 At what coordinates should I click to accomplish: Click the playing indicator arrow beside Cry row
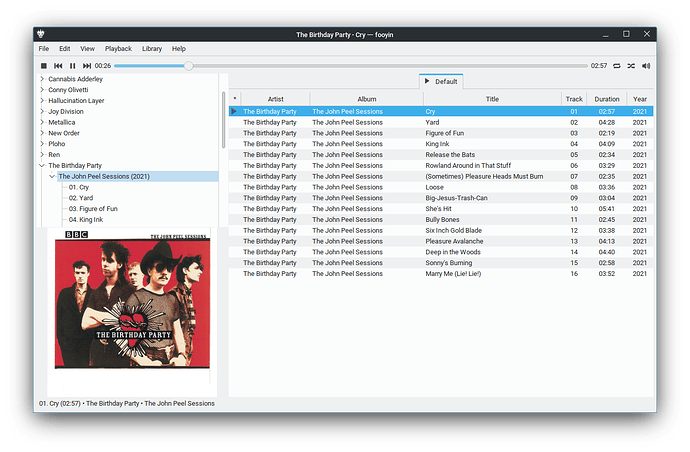[x=235, y=111]
